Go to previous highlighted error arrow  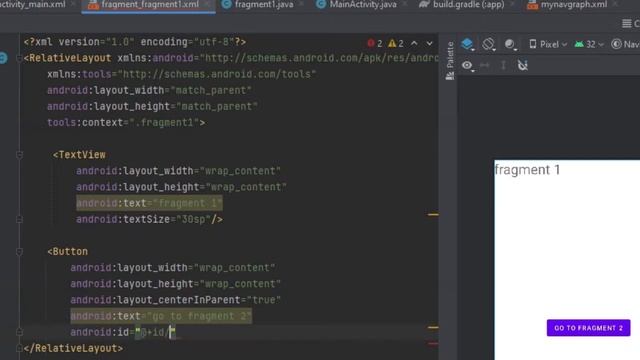(x=414, y=43)
